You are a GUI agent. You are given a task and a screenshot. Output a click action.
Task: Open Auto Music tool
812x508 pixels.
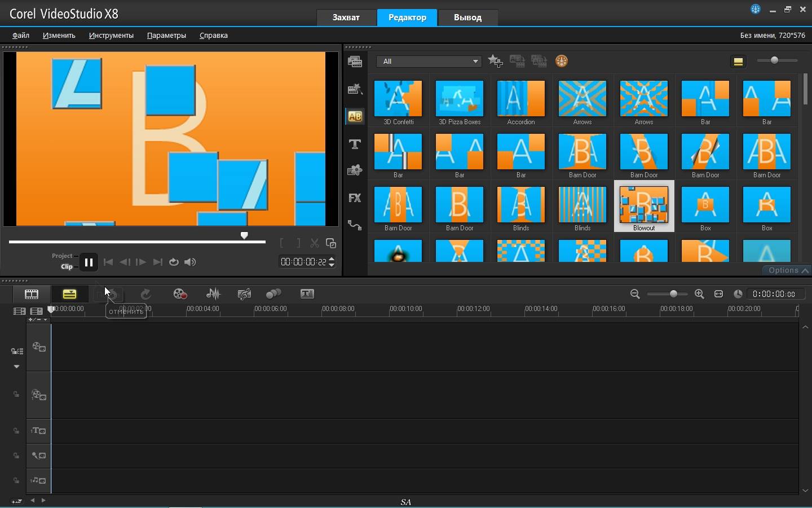tap(244, 294)
